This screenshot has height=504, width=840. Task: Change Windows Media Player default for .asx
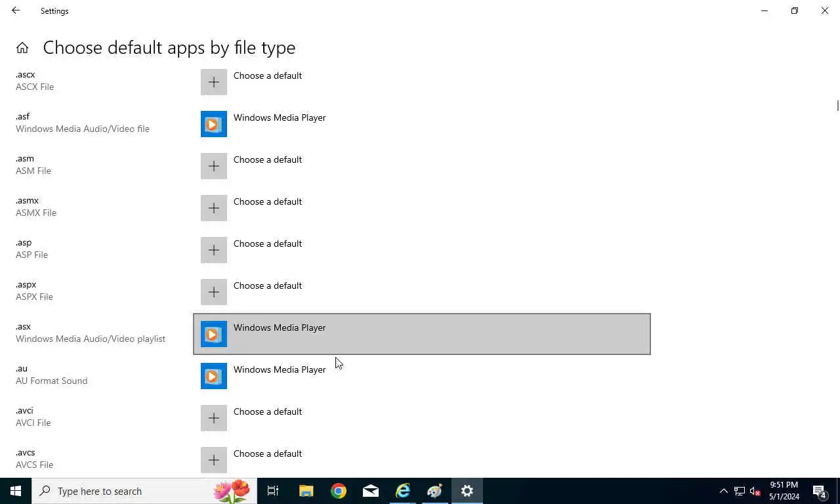click(x=422, y=334)
